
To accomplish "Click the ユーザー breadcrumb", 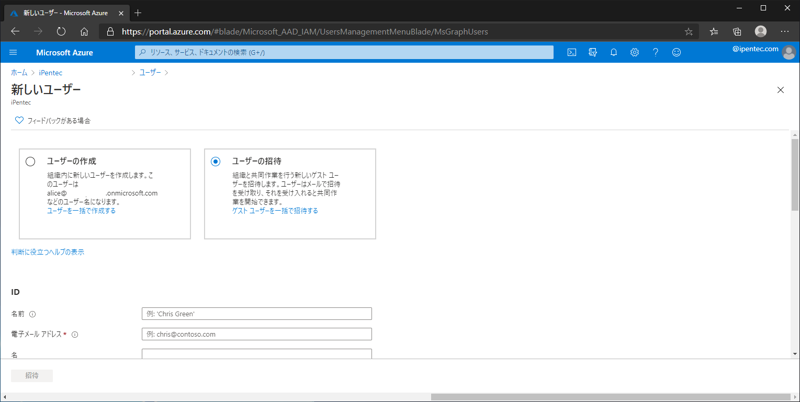I will pyautogui.click(x=150, y=72).
